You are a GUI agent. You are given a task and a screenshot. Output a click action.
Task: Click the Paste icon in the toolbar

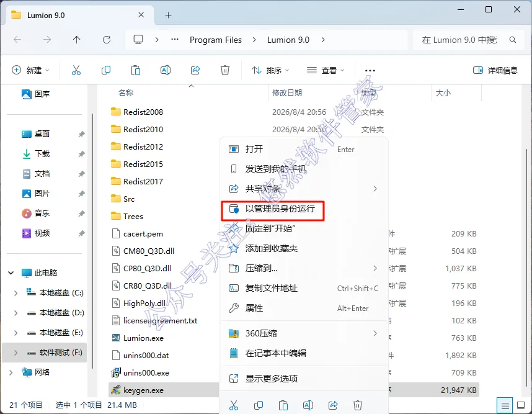pos(136,70)
